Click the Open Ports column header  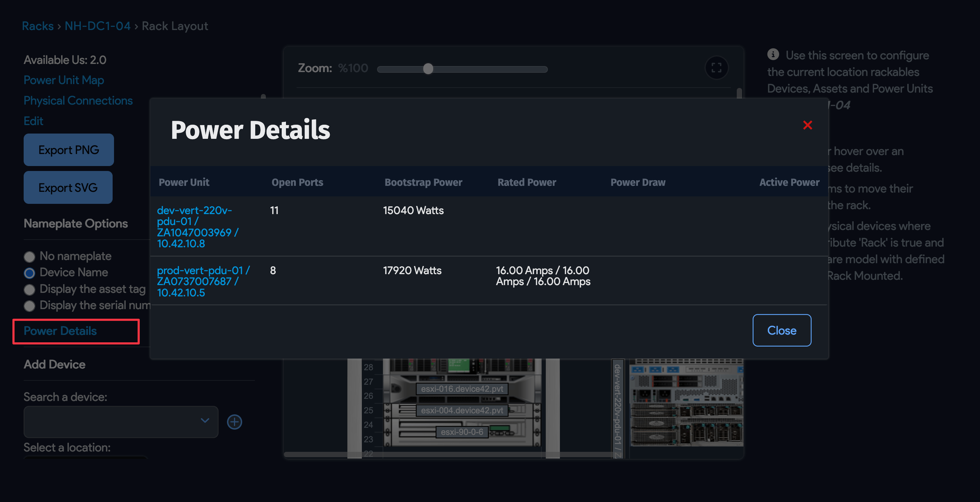click(x=297, y=182)
